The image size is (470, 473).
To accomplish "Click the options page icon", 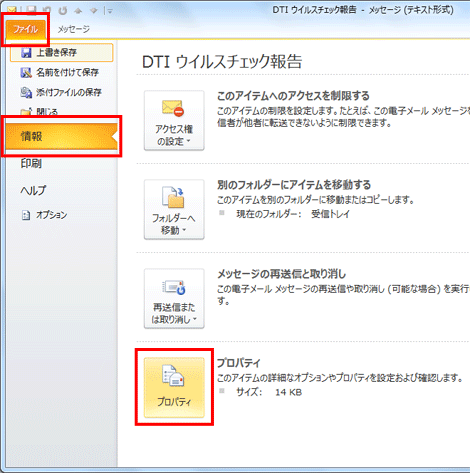I will pyautogui.click(x=26, y=216).
